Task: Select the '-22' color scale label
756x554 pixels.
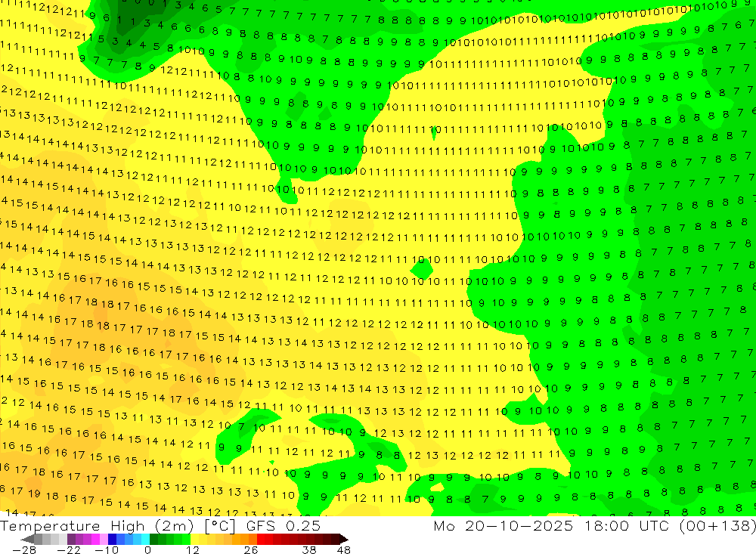Action: pos(69,550)
